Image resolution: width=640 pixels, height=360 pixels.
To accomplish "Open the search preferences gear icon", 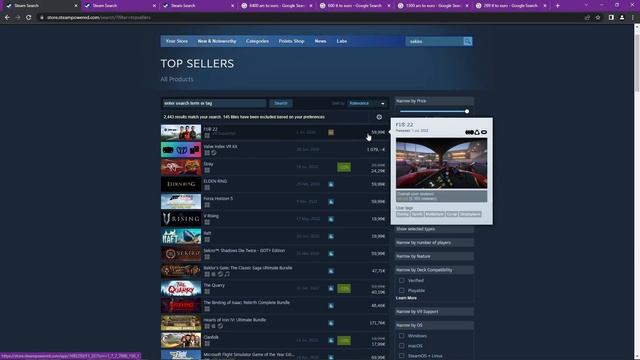I will click(x=379, y=117).
